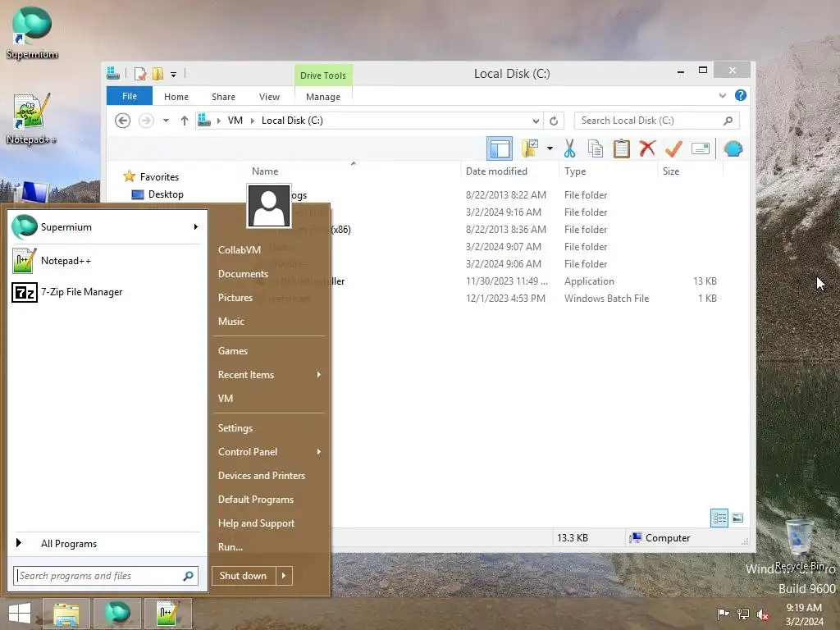This screenshot has height=630, width=840.
Task: Click the Search Local Disk (C:) field
Action: click(x=656, y=121)
